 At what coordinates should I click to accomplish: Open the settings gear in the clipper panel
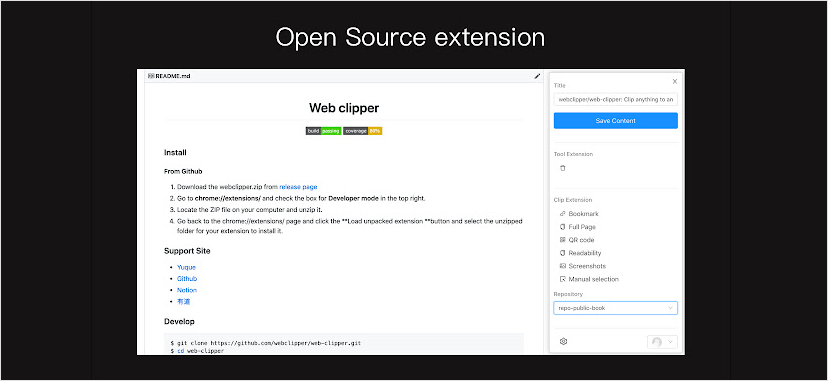[x=563, y=341]
